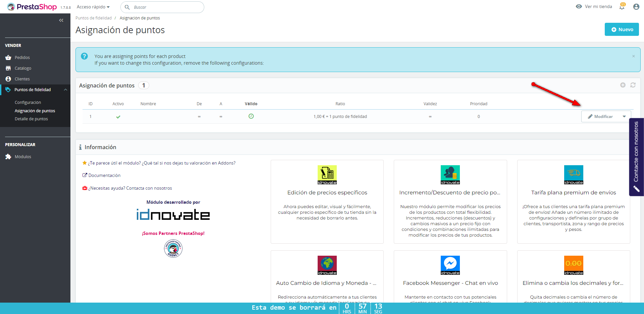This screenshot has width=644, height=314.
Task: Click the Tarifa plana premium de envíos icon
Action: [574, 175]
